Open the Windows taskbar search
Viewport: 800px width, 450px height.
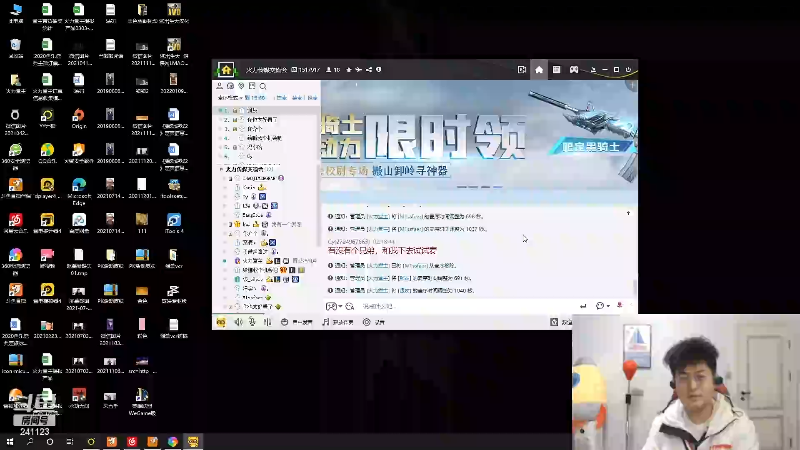(x=30, y=442)
